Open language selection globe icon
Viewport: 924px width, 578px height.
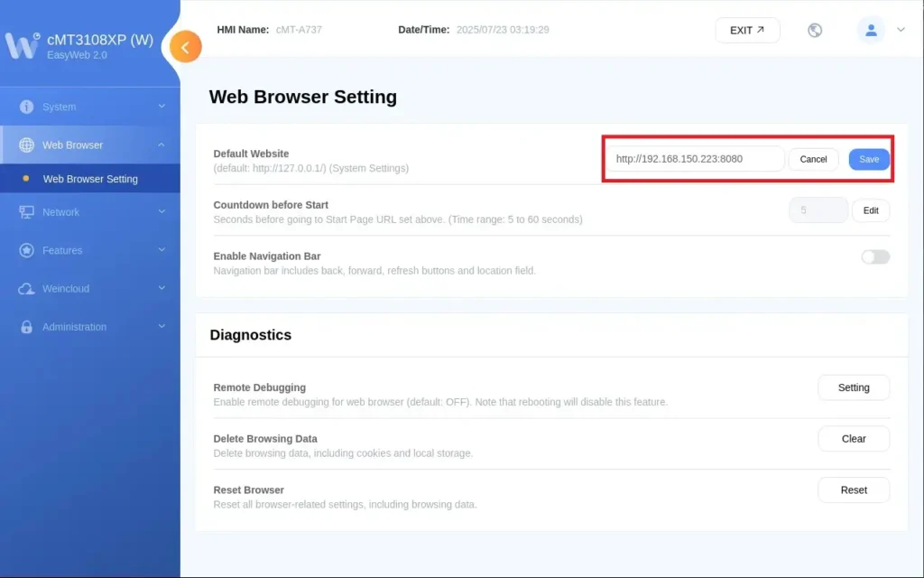815,30
